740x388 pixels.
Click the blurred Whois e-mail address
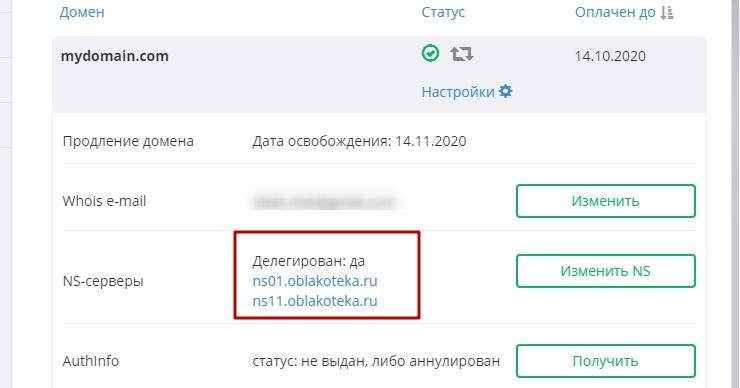coord(325,202)
